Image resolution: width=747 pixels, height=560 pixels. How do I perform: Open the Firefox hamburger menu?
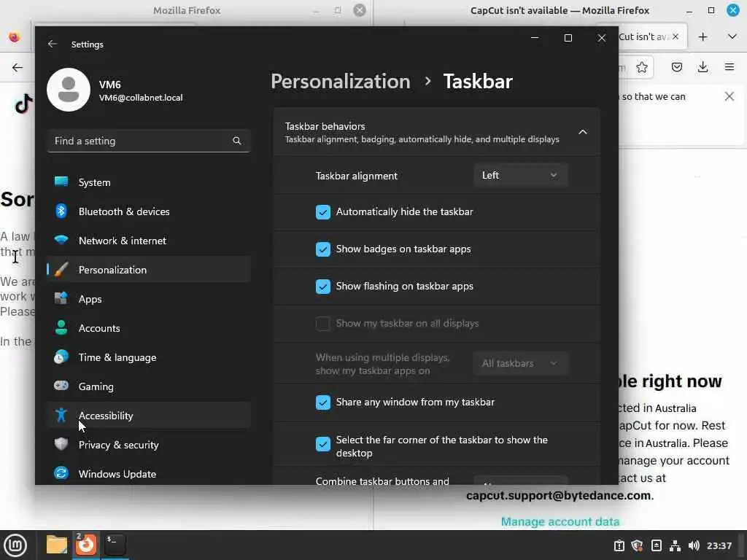[729, 67]
